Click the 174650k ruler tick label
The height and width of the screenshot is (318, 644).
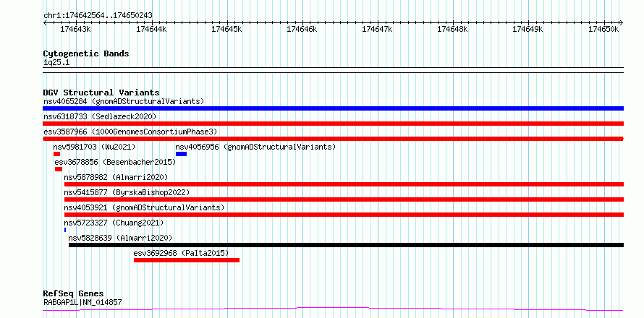[x=603, y=29]
